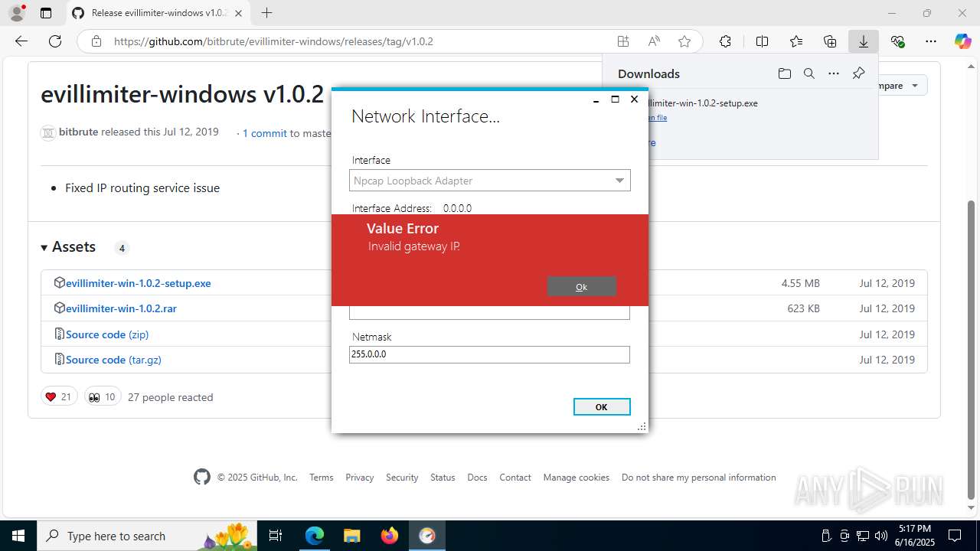Image resolution: width=980 pixels, height=551 pixels.
Task: Open the downloads folder icon
Action: tap(784, 73)
